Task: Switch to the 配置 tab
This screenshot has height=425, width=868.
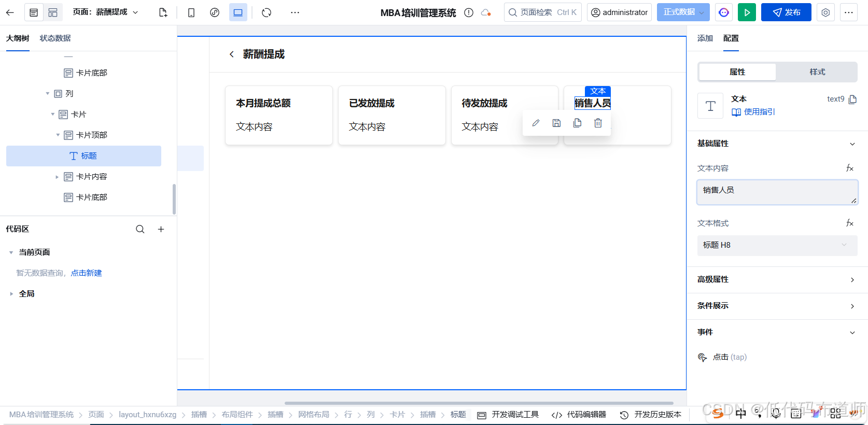Action: (x=731, y=38)
